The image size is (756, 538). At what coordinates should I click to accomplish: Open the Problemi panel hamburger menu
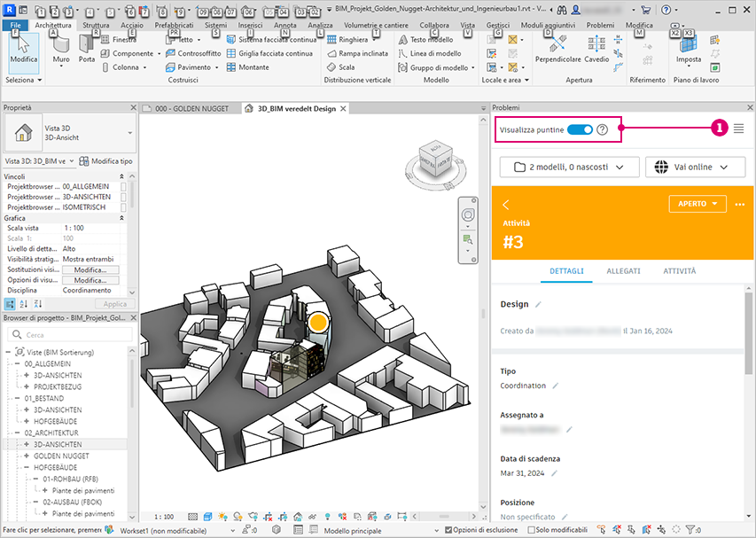click(738, 129)
